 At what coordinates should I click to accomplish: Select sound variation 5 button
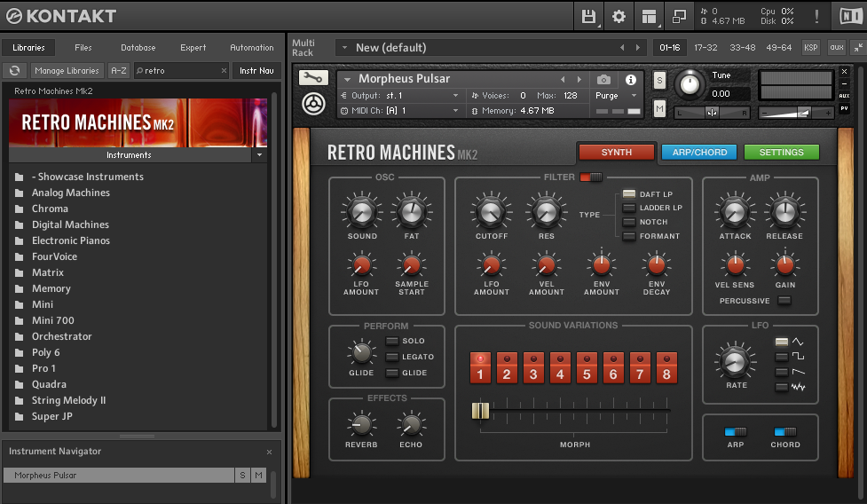point(587,368)
